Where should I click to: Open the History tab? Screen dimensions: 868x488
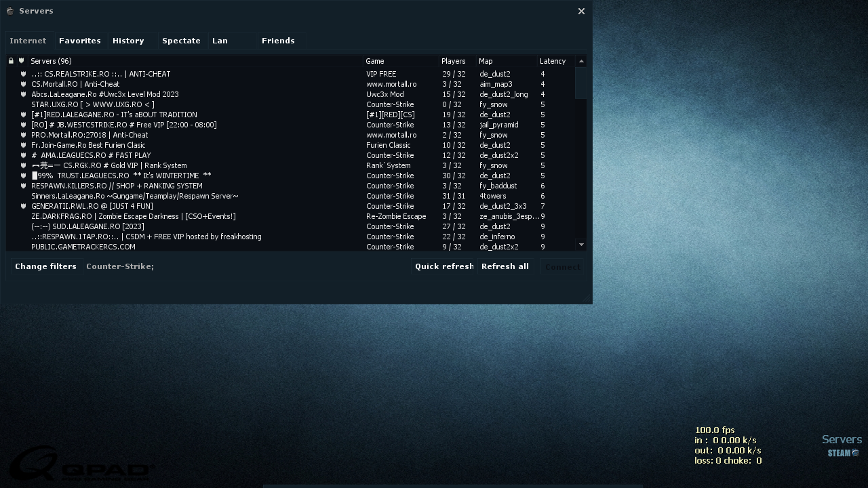[128, 41]
